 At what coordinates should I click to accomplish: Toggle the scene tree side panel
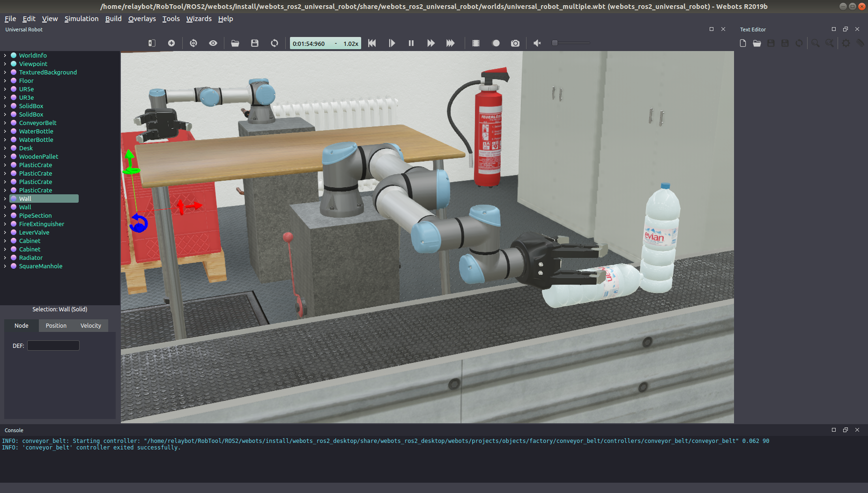pyautogui.click(x=152, y=43)
